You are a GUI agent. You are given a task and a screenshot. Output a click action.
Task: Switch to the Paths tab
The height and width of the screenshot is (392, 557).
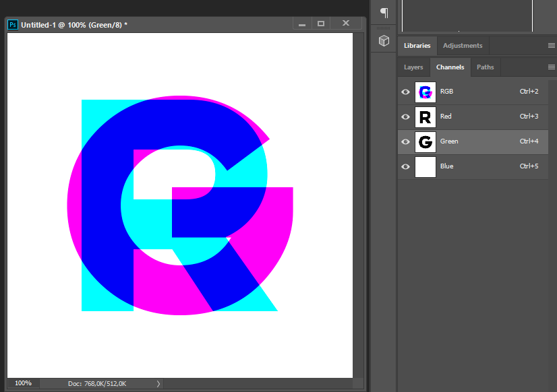point(485,67)
